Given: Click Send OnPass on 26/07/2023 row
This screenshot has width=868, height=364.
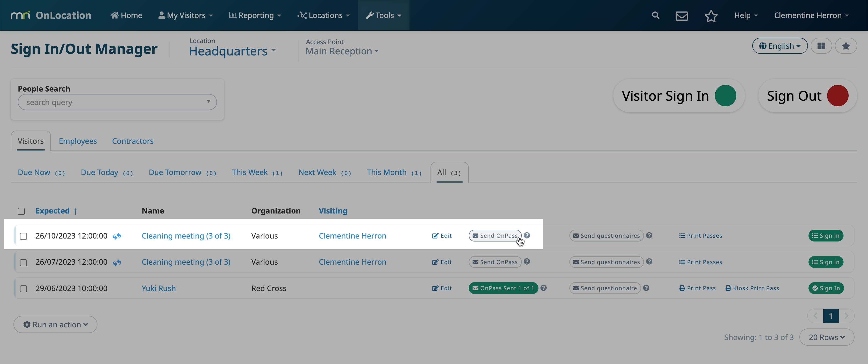Looking at the screenshot, I should click(x=495, y=262).
